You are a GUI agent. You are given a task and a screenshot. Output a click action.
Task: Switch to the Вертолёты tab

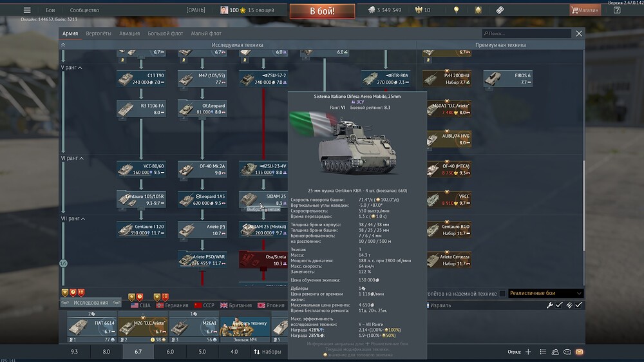(x=99, y=33)
